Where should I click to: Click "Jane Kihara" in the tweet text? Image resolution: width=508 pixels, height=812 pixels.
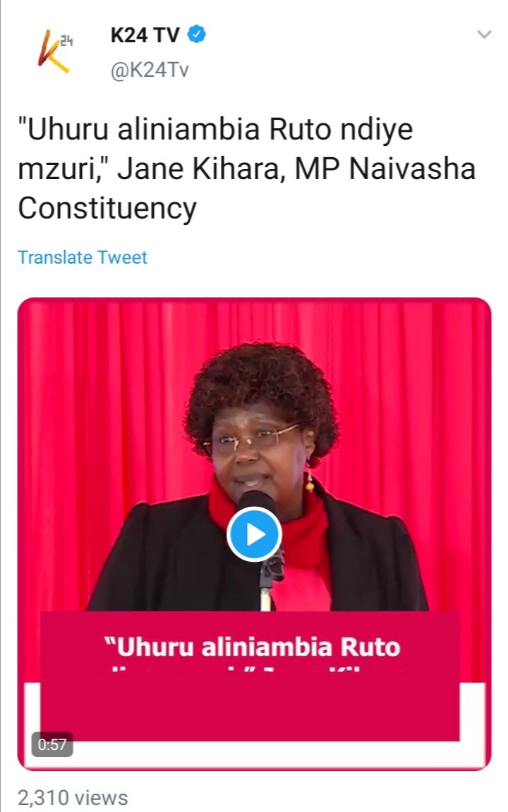[x=198, y=169]
